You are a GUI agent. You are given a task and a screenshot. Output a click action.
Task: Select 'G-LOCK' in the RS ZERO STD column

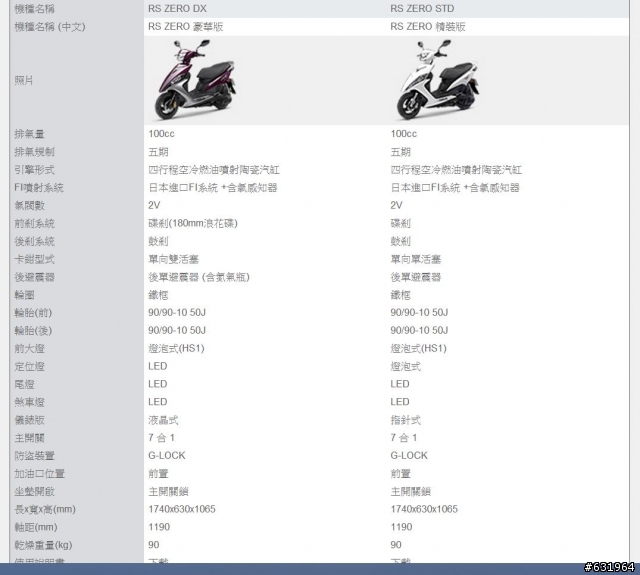[x=409, y=456]
